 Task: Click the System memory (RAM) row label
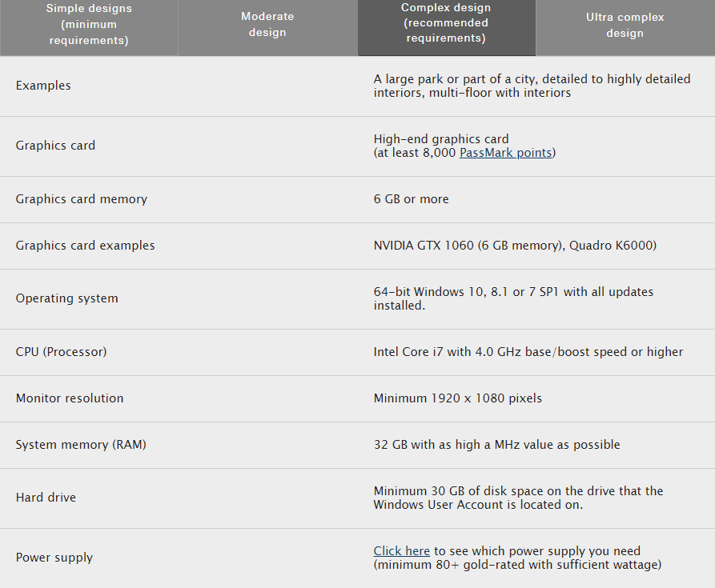point(81,445)
